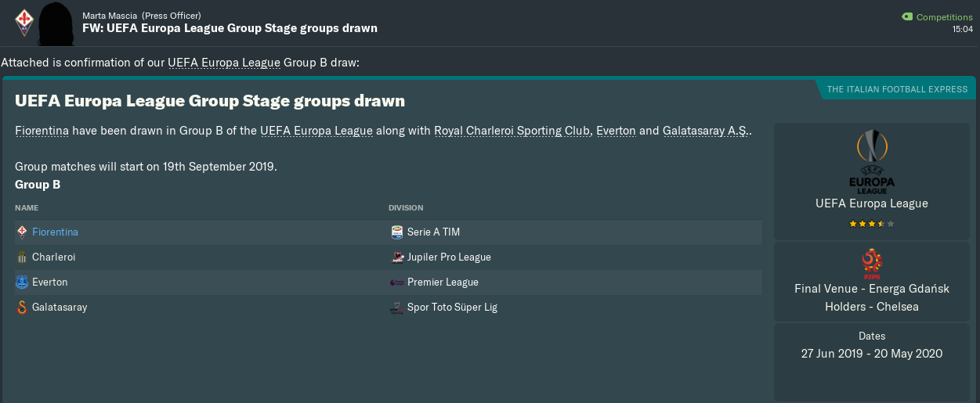980x403 pixels.
Task: Click the green Competitions tag icon
Action: click(907, 16)
